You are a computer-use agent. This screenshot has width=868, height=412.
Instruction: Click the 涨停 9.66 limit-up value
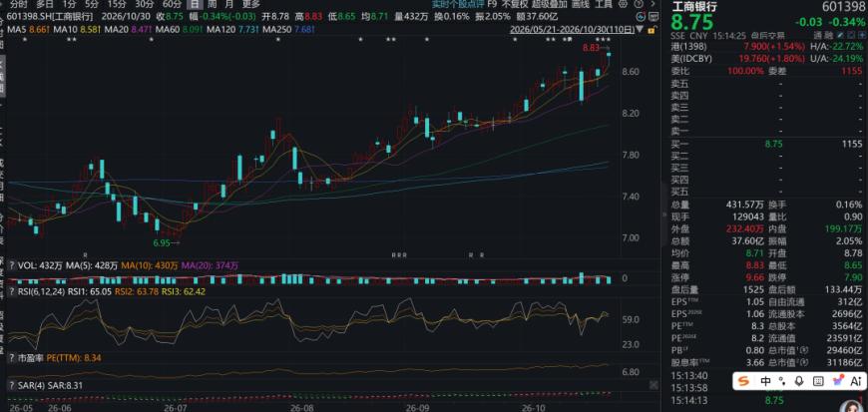756,277
